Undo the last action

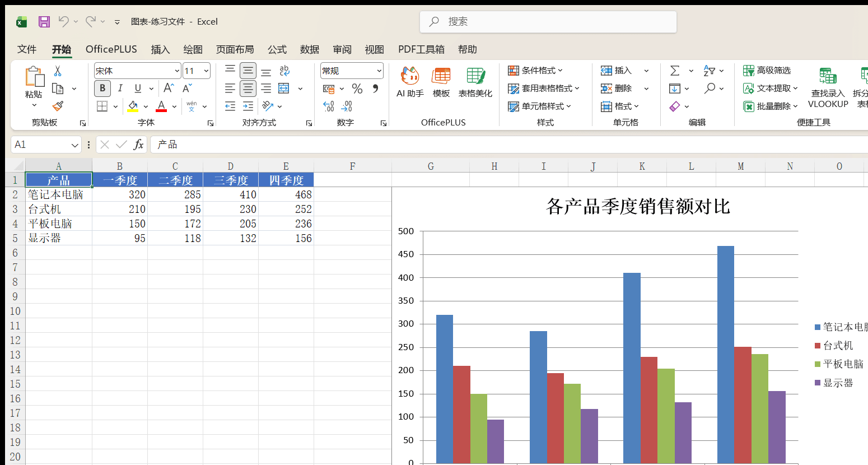tap(63, 21)
